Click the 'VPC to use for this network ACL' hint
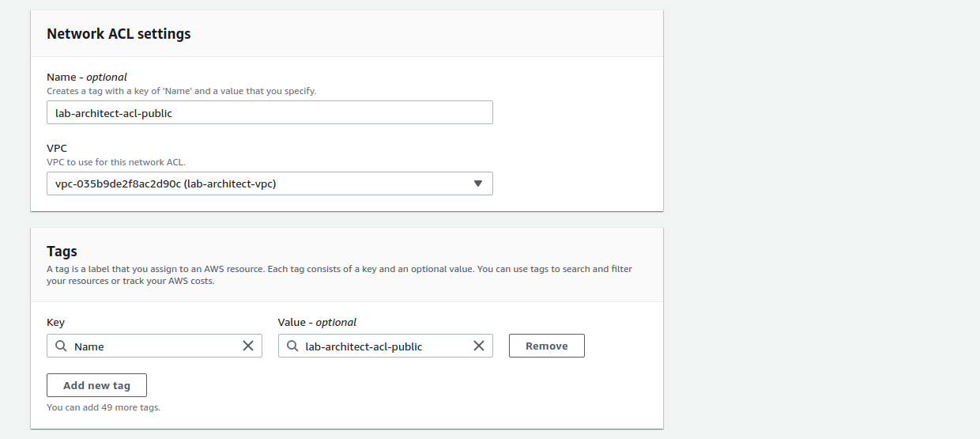 click(115, 162)
